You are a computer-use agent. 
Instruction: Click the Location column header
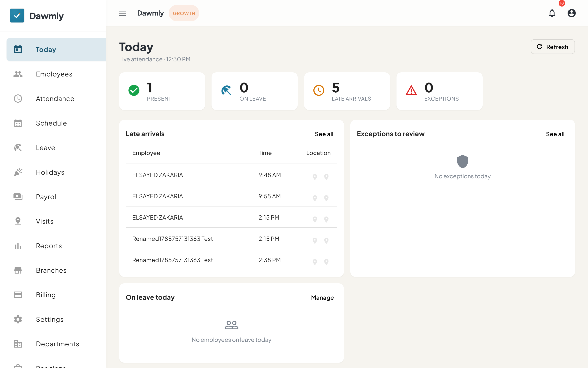[x=318, y=153]
